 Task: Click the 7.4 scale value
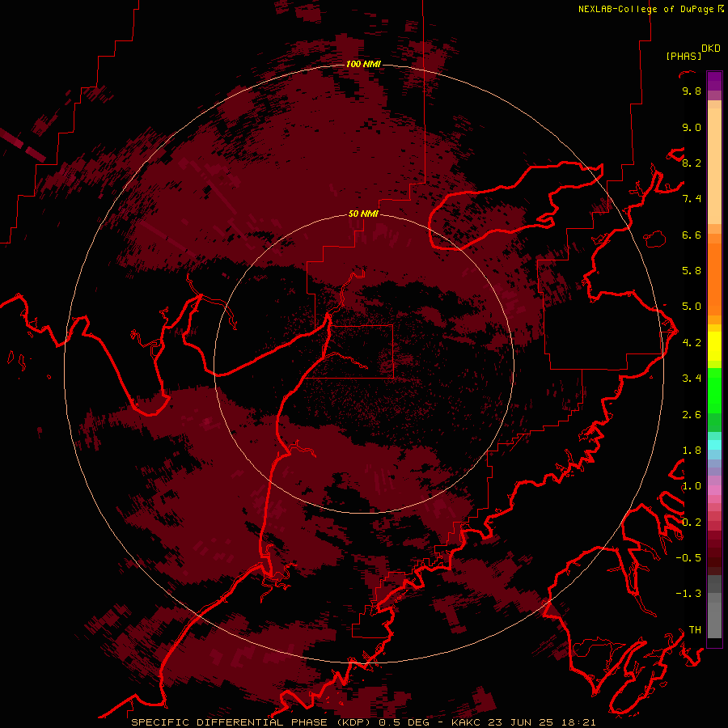coord(692,199)
